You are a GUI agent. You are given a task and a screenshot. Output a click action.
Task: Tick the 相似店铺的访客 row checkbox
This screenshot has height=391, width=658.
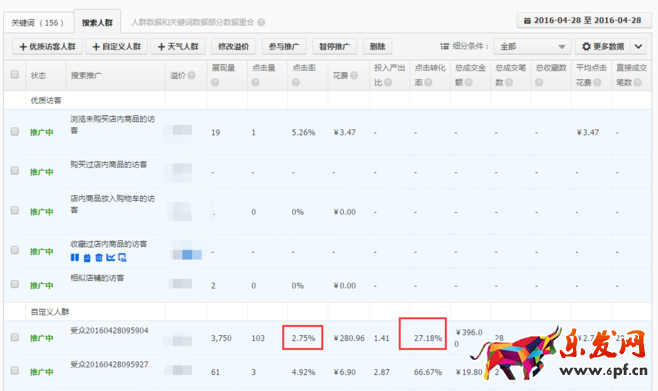[15, 284]
